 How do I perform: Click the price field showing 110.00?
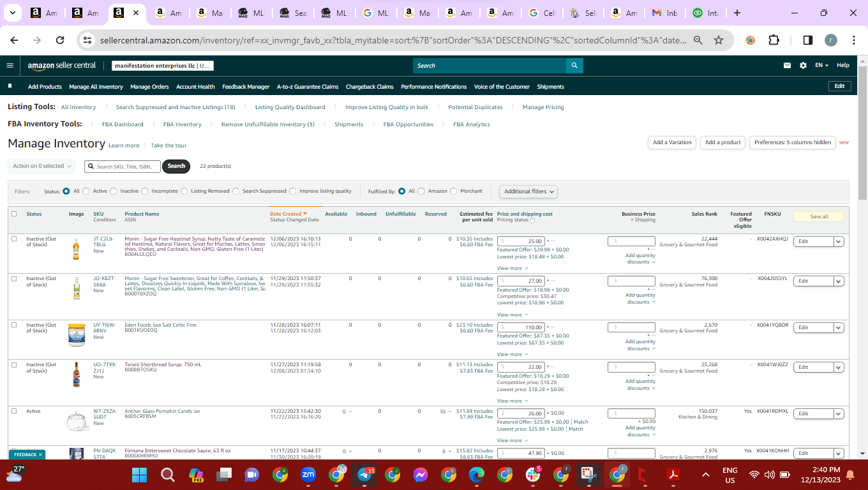coord(521,327)
